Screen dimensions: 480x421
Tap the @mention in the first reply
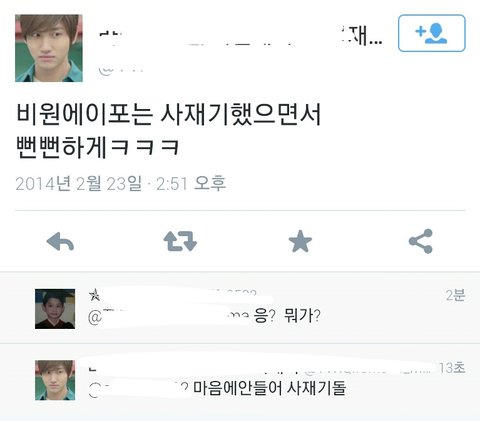[x=169, y=316]
